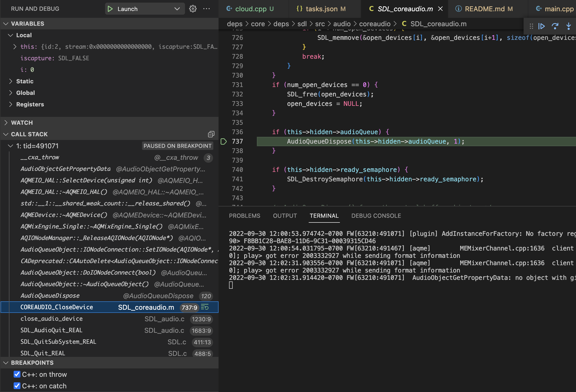
Task: Close the SDL_coreaudio.m editor tab
Action: pyautogui.click(x=441, y=9)
